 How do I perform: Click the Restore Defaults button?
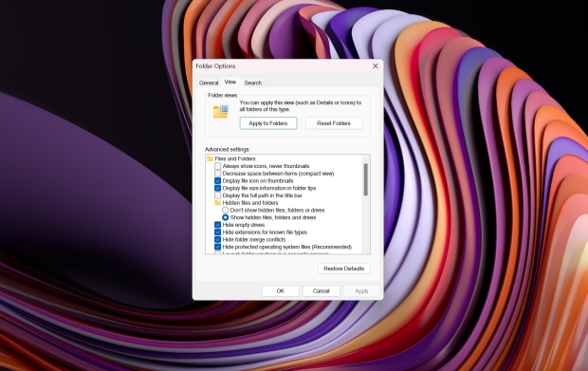point(344,269)
